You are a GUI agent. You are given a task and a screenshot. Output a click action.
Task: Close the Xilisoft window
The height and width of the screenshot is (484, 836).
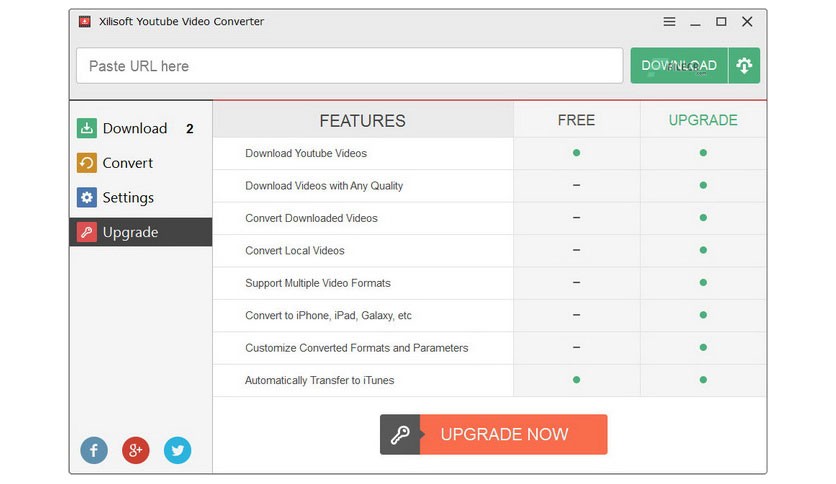point(747,21)
